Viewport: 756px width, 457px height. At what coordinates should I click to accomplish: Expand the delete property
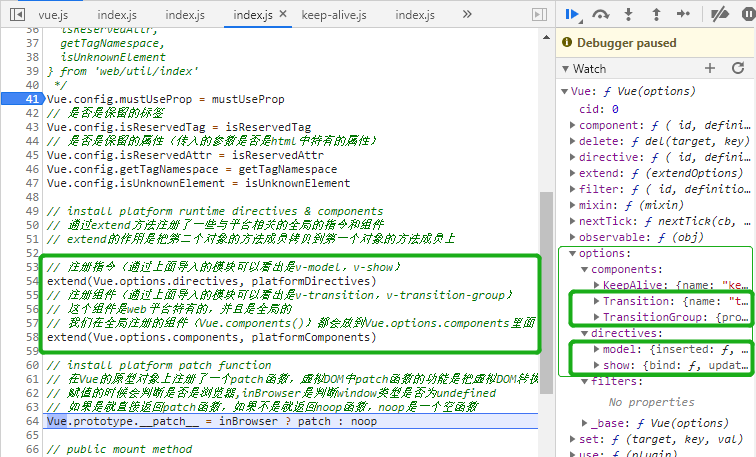click(x=572, y=141)
